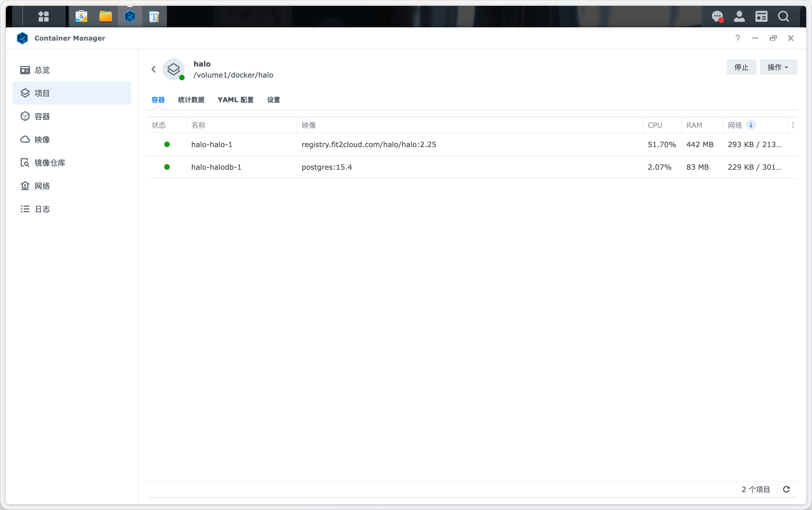This screenshot has height=510, width=812.
Task: Select Container Manager icon in the taskbar
Action: [130, 16]
